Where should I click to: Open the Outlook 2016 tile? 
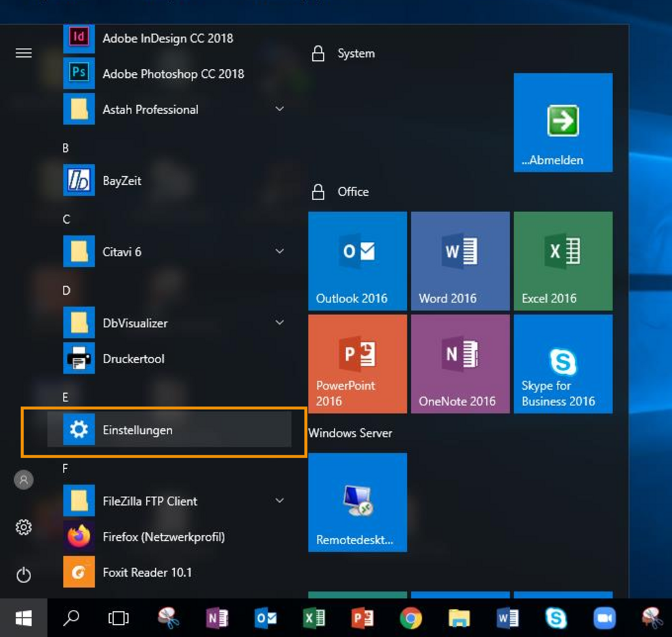tap(358, 261)
